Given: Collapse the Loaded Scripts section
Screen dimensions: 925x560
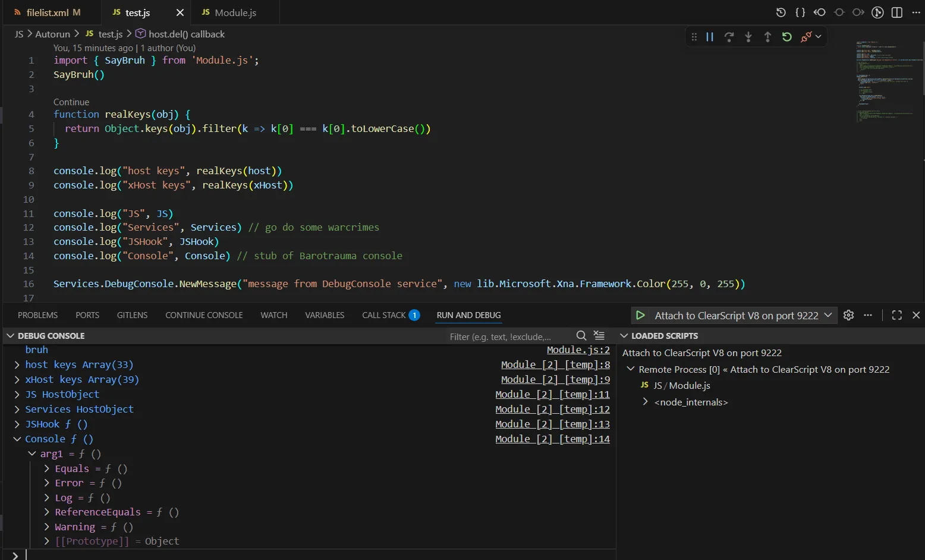Looking at the screenshot, I should (x=624, y=336).
